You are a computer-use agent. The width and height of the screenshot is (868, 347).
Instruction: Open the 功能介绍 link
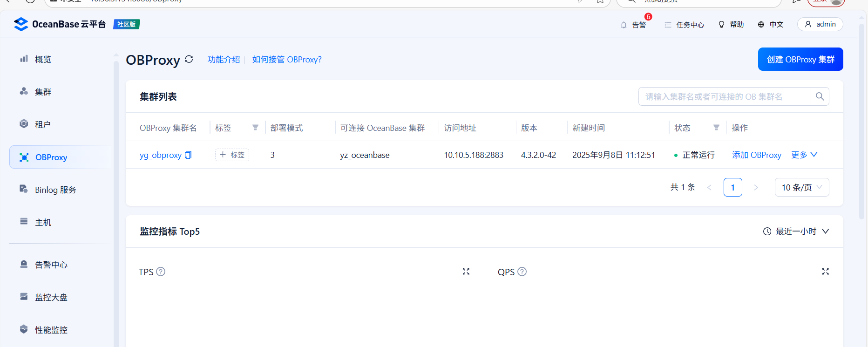coord(224,60)
